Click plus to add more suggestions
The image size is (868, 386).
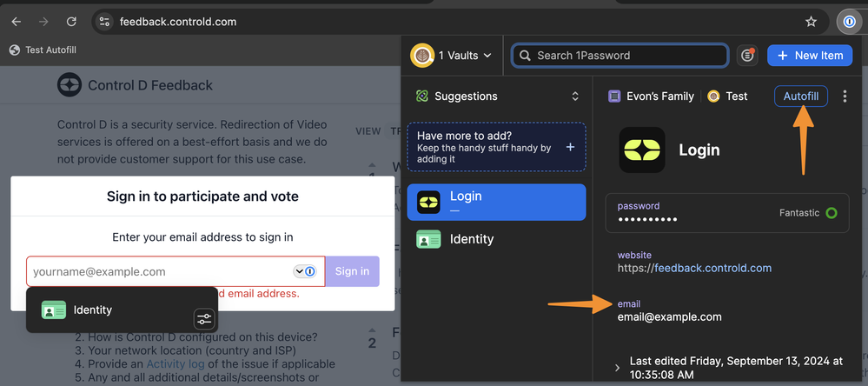(x=571, y=147)
